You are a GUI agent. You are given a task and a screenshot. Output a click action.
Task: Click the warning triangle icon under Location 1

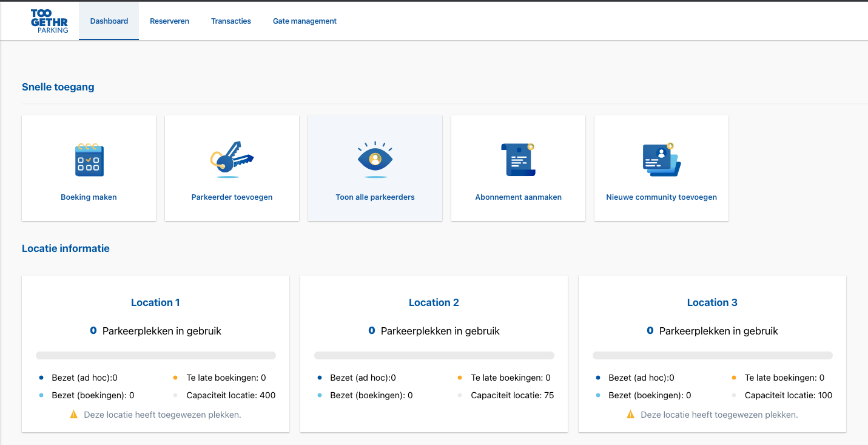pos(74,415)
